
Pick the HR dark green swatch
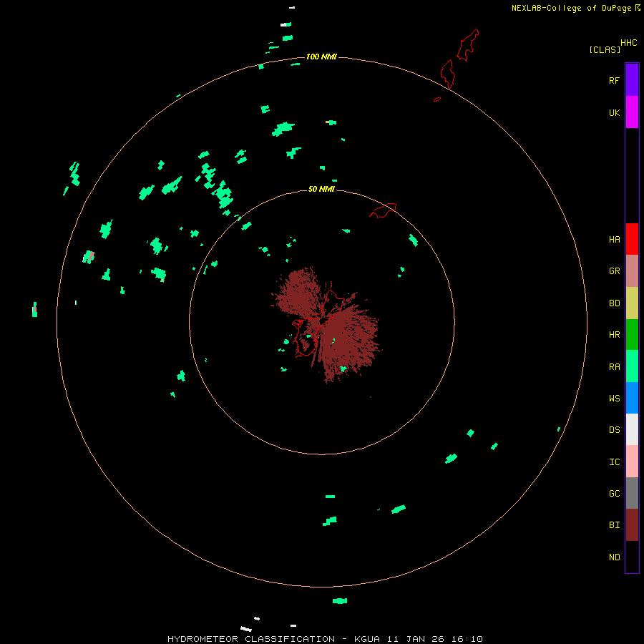pyautogui.click(x=632, y=335)
